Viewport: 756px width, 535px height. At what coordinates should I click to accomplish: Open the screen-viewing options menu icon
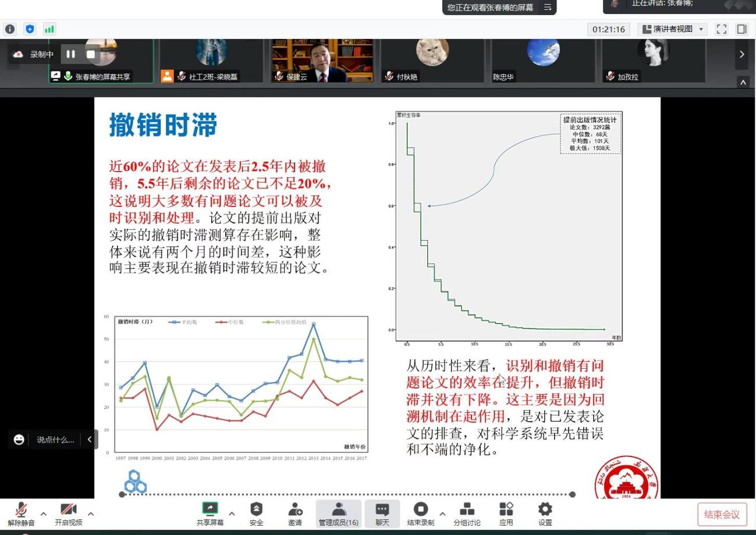(547, 8)
